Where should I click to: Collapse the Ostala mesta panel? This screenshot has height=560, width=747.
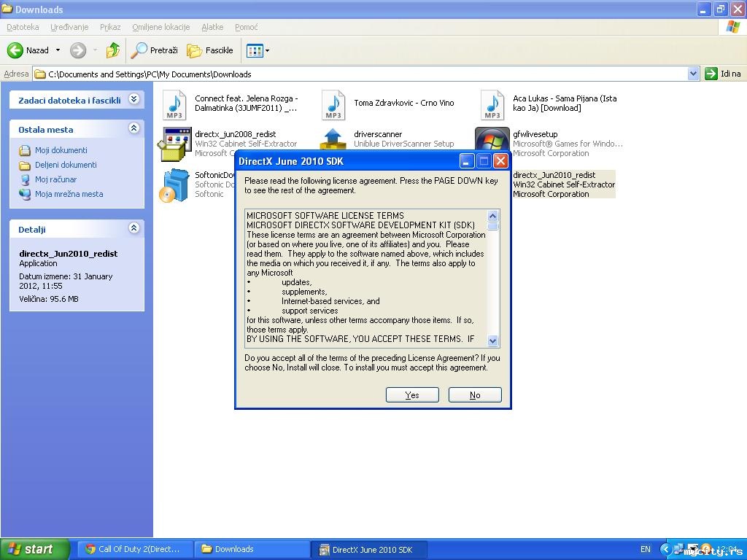tap(134, 128)
